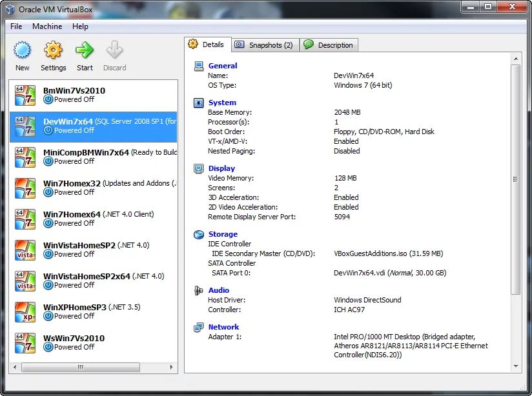Image resolution: width=532 pixels, height=396 pixels.
Task: Click the Network section adapter icon
Action: (198, 327)
